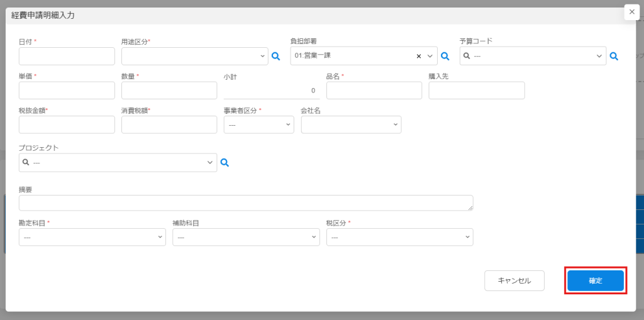Clear the 01:営業一課 selection with the x
Screen dimensions: 644x320
[x=419, y=57]
